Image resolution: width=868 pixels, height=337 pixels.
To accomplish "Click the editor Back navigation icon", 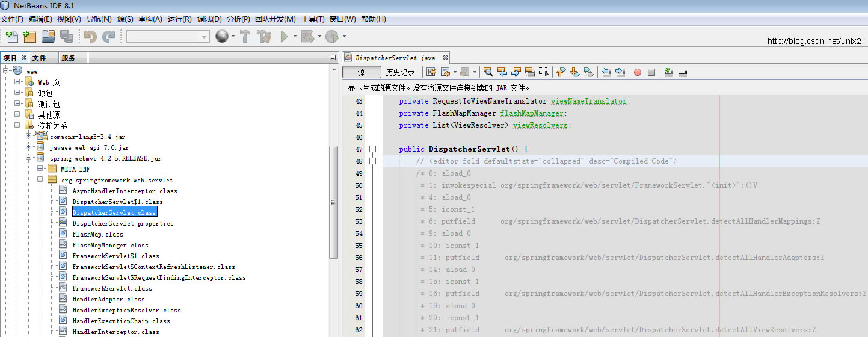I will (445, 72).
